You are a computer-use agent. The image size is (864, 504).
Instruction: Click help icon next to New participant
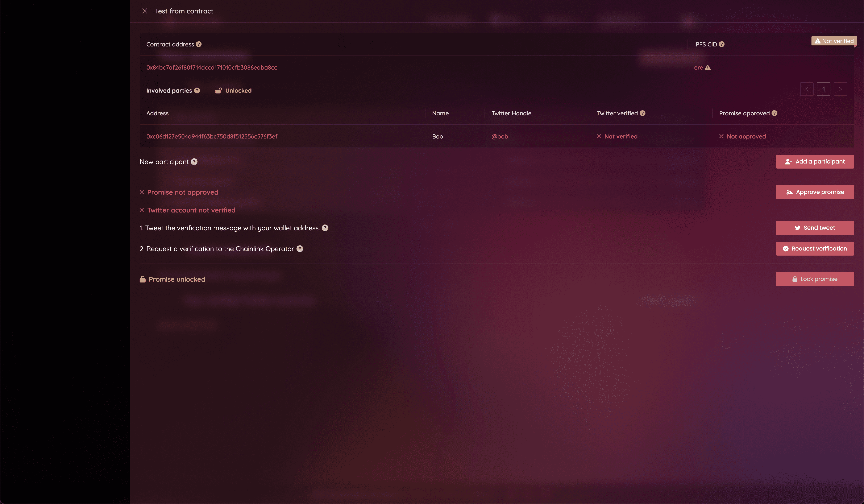tap(194, 161)
